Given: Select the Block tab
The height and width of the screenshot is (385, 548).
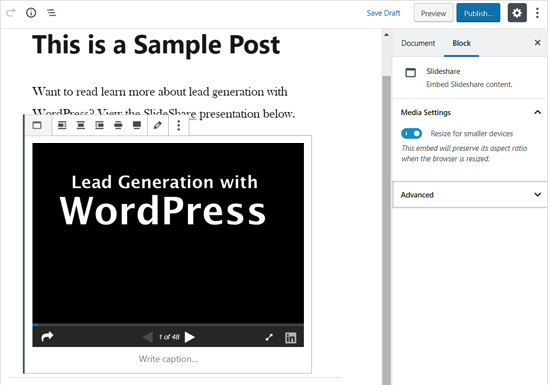Looking at the screenshot, I should pos(461,43).
